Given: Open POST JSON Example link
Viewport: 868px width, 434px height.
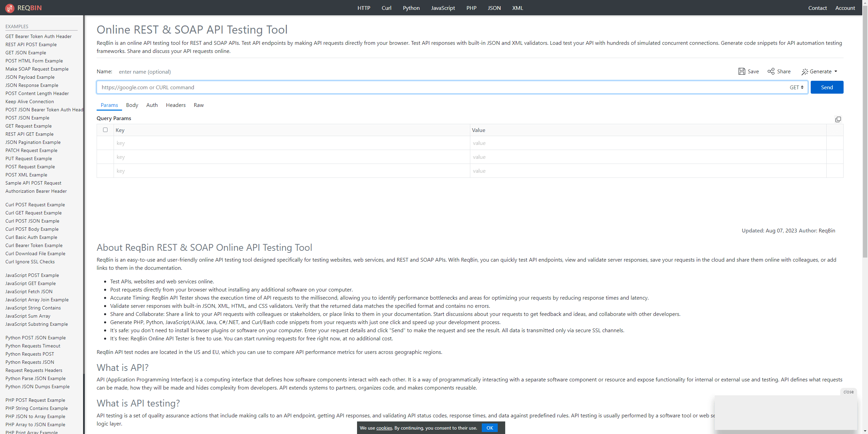Looking at the screenshot, I should coord(27,118).
